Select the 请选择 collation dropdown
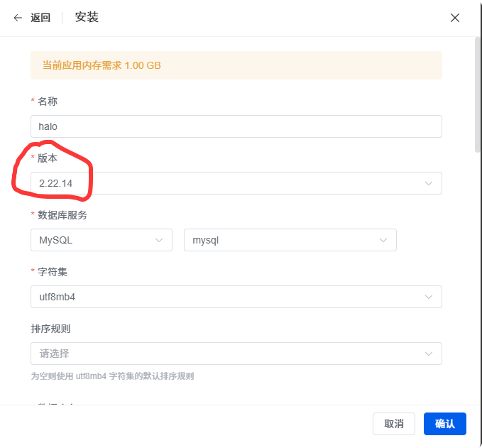Screen dimensions: 482x448 227,354
